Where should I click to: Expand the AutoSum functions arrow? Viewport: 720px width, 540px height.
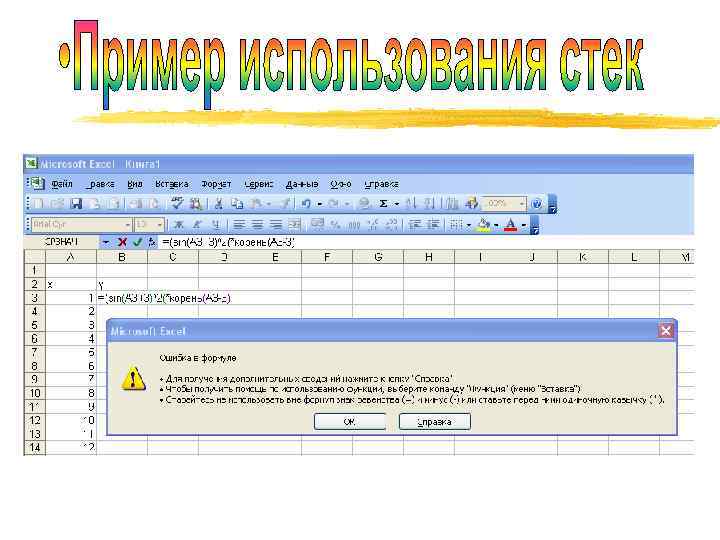(x=397, y=203)
